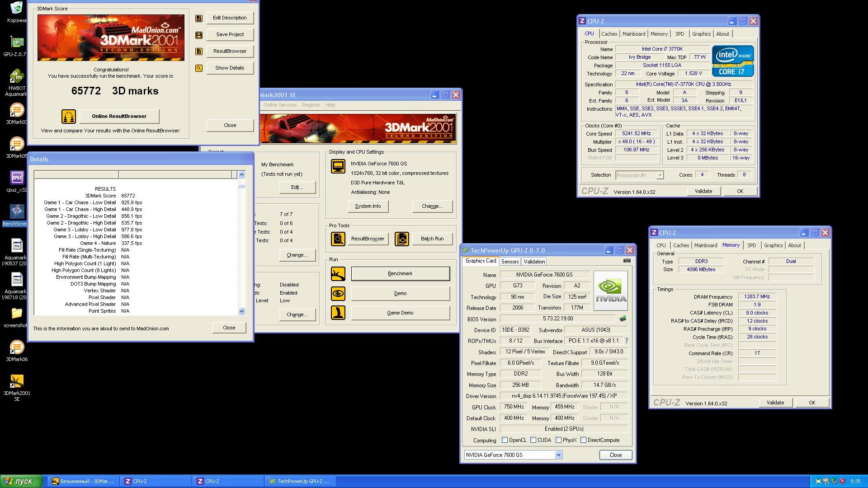
Task: Click the Save Project floppy icon
Action: pos(198,35)
